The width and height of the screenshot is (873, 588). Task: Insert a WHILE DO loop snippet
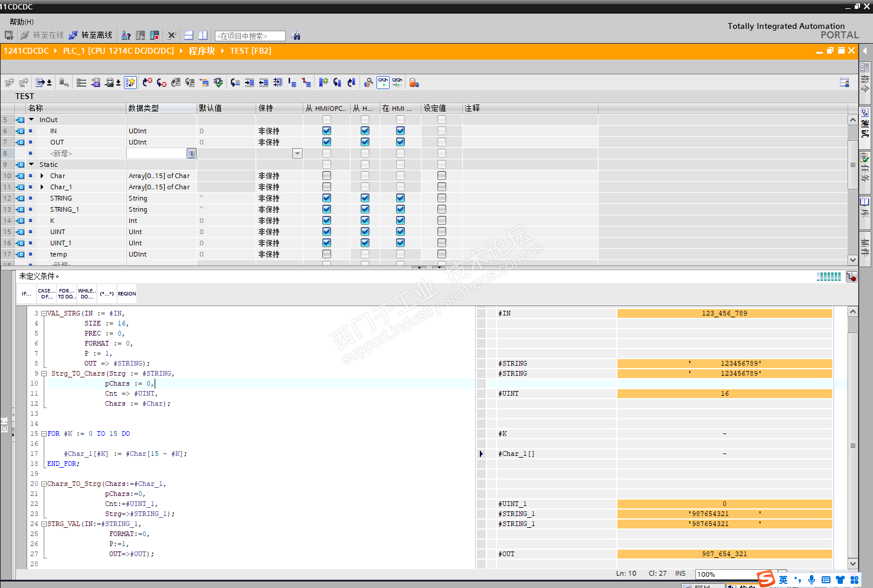pos(86,294)
